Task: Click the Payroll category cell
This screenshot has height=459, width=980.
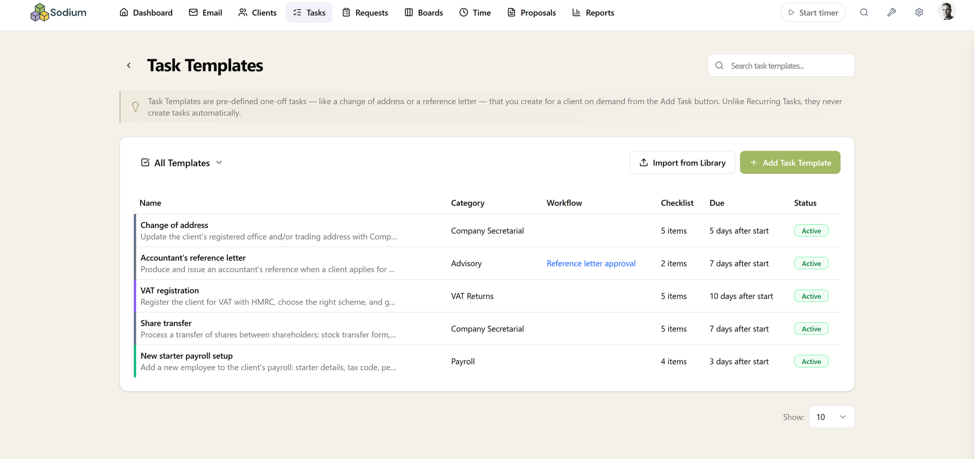Action: pyautogui.click(x=463, y=361)
